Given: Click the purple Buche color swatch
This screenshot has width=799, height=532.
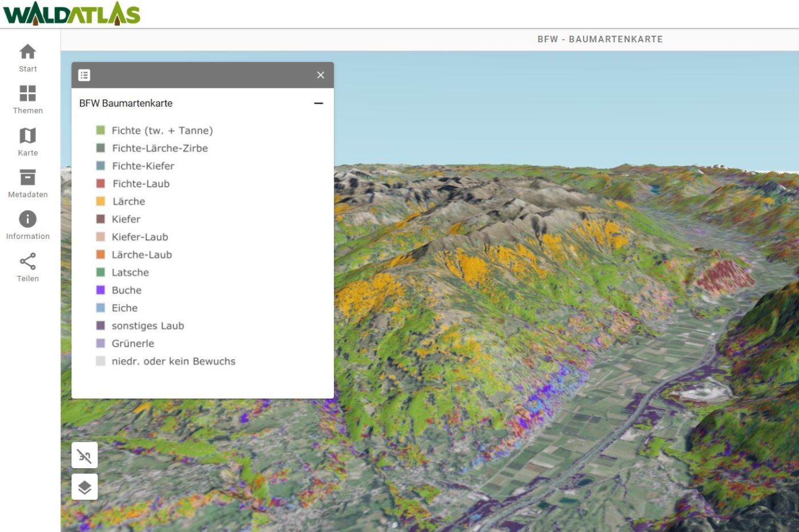Looking at the screenshot, I should (x=99, y=290).
